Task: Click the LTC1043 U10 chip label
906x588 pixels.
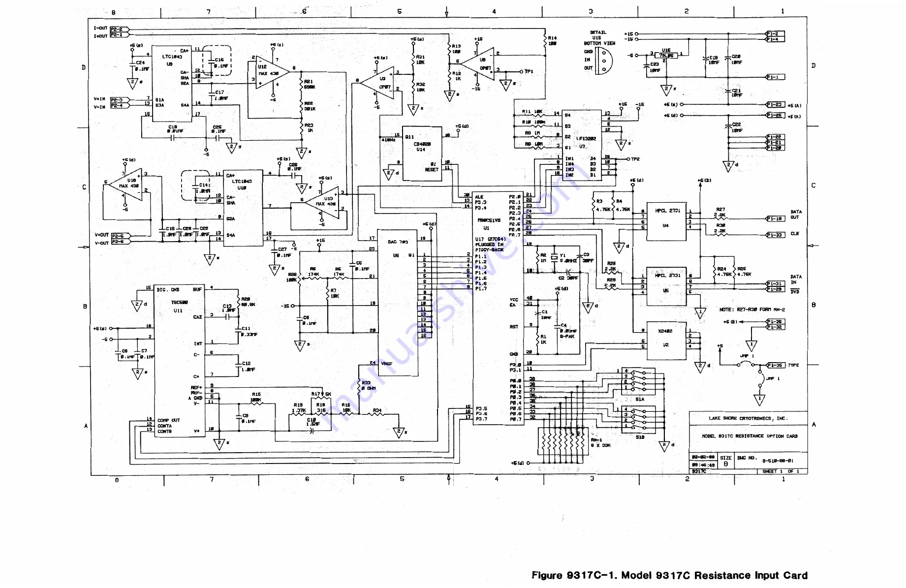Action: coord(242,185)
